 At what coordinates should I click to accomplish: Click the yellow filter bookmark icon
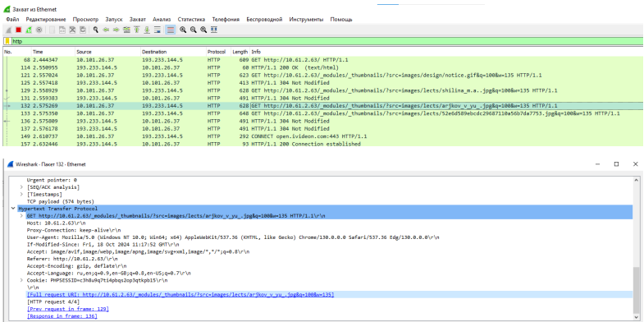pos(7,41)
